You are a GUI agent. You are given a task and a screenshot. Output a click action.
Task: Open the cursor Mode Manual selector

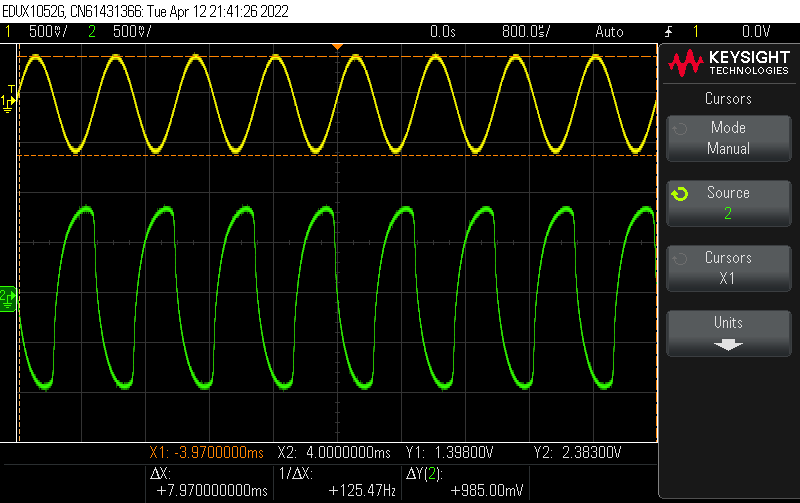pos(728,138)
